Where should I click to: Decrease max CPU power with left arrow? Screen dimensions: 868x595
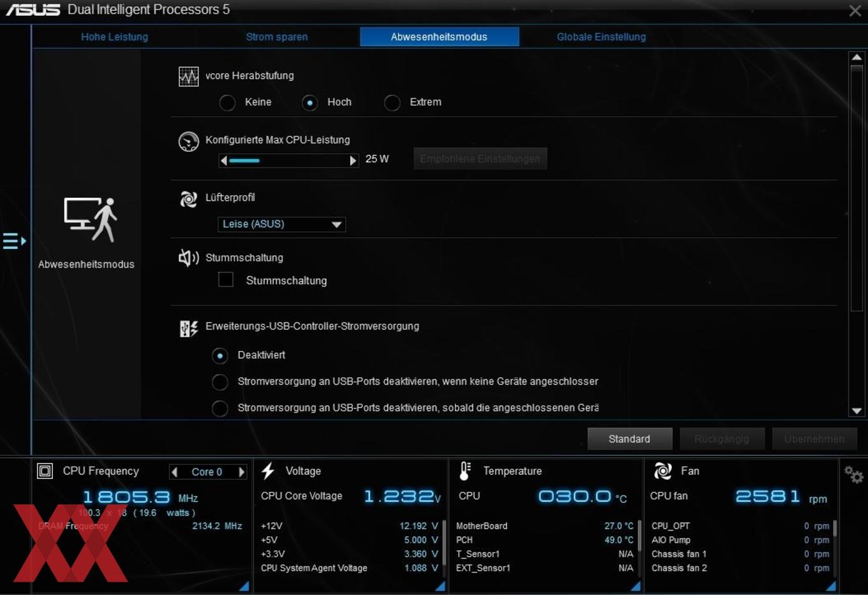[x=223, y=160]
